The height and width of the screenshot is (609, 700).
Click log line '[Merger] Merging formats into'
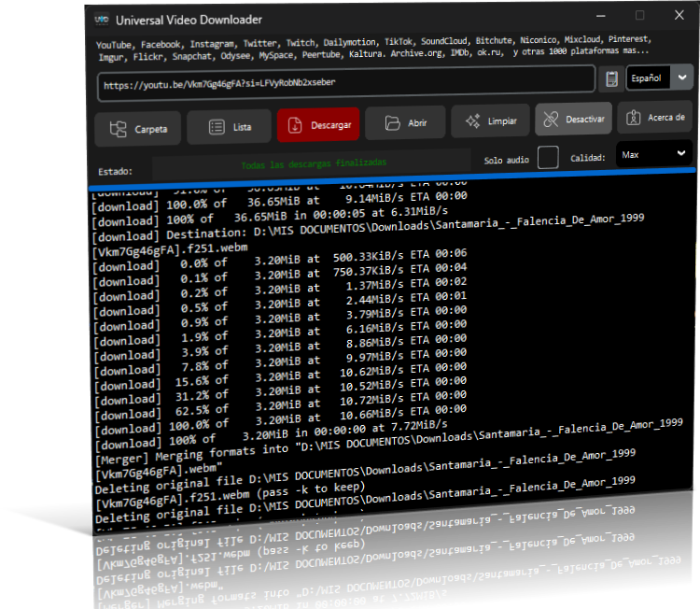389,443
